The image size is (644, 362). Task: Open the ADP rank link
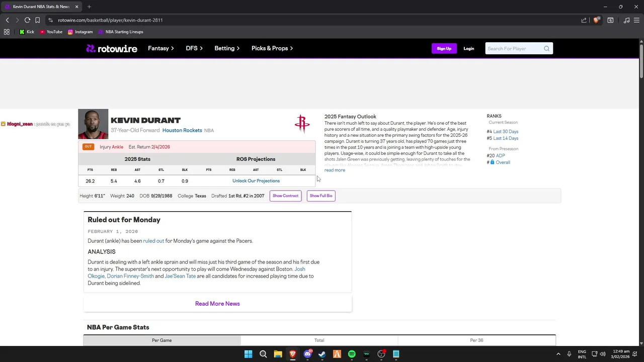pyautogui.click(x=500, y=156)
